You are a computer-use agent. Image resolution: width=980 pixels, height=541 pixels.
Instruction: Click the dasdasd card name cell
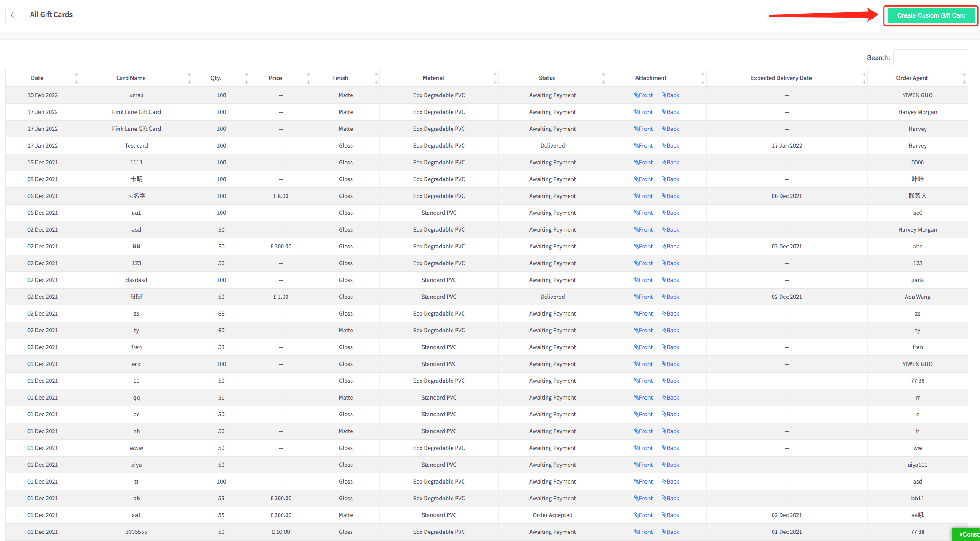(x=137, y=280)
